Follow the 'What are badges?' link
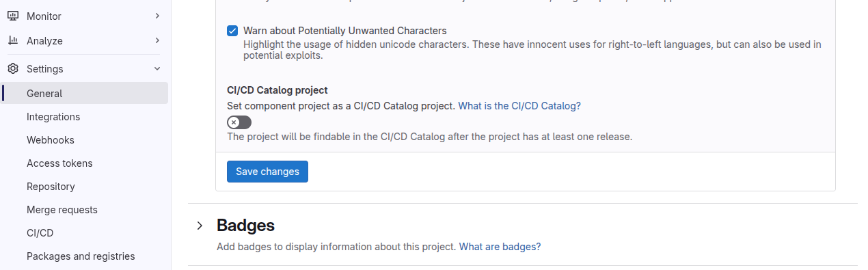This screenshot has height=270, width=868. [500, 247]
